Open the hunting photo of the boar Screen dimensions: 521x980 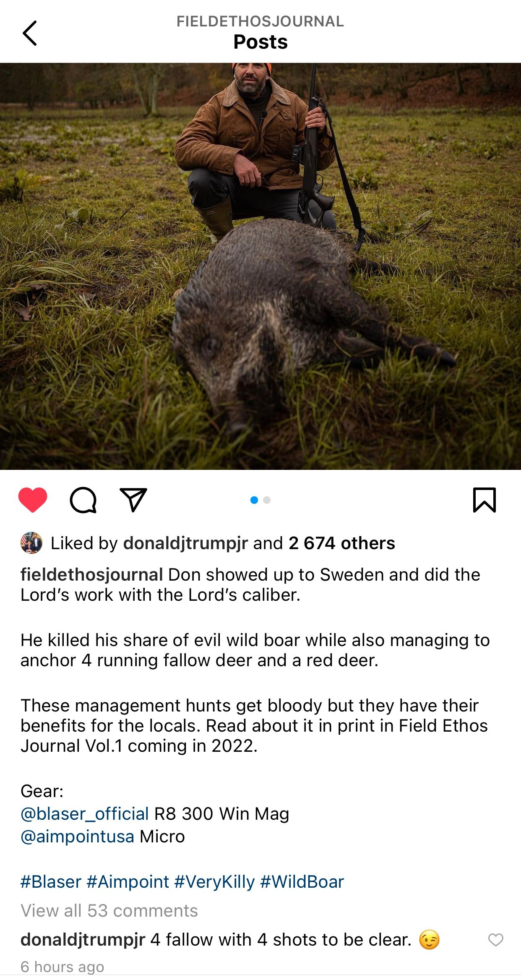coord(260,266)
